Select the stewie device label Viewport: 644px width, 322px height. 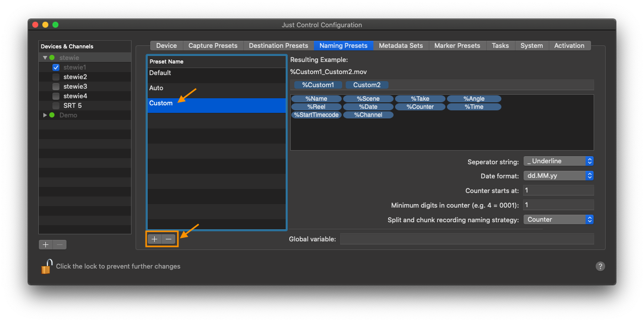point(69,57)
